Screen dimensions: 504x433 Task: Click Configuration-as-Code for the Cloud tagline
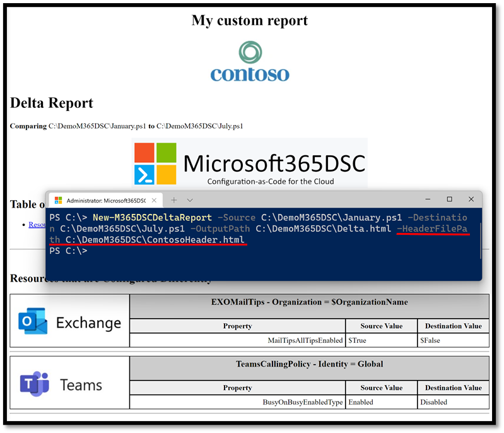(271, 181)
